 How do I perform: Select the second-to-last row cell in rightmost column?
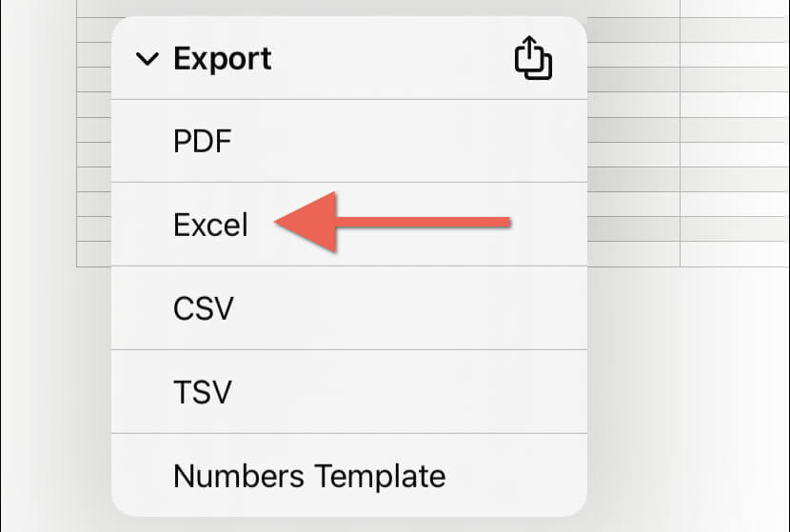(735, 228)
